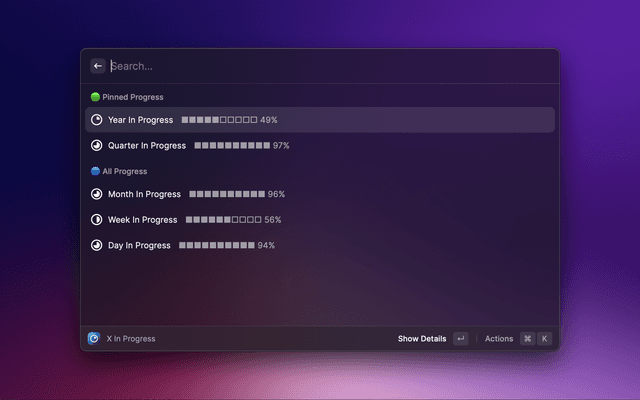Open the Actions menu
The height and width of the screenshot is (400, 640).
click(498, 339)
